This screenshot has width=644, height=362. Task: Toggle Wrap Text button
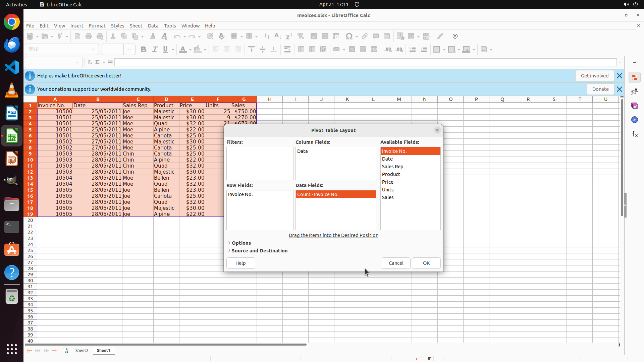point(287,50)
